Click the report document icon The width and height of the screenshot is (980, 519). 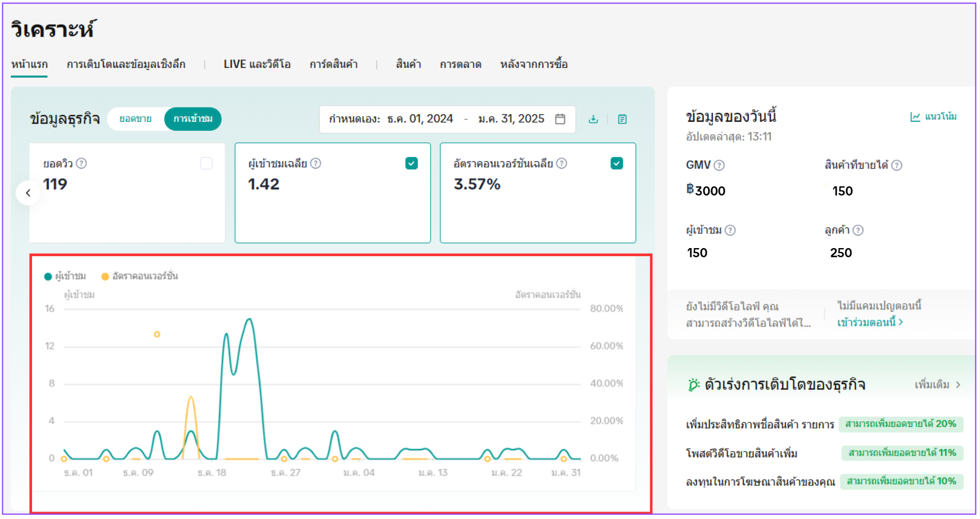pyautogui.click(x=622, y=119)
